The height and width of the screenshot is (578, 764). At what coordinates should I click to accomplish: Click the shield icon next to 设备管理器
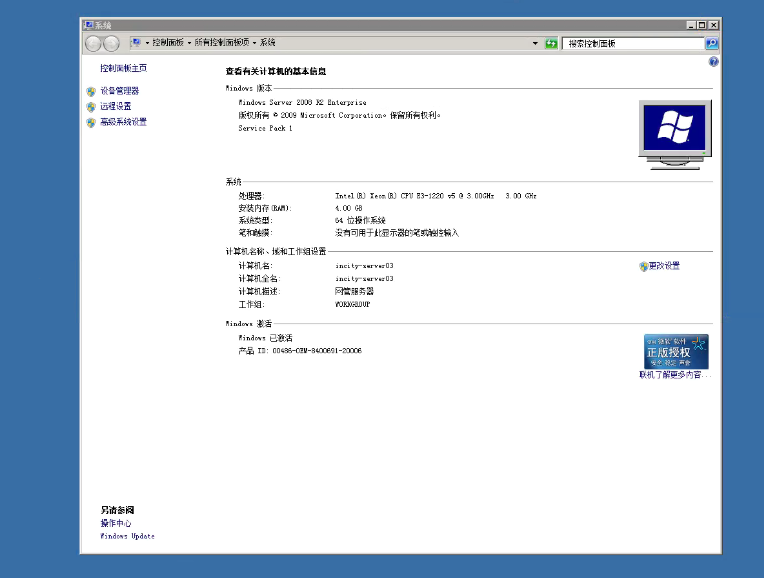(x=91, y=91)
